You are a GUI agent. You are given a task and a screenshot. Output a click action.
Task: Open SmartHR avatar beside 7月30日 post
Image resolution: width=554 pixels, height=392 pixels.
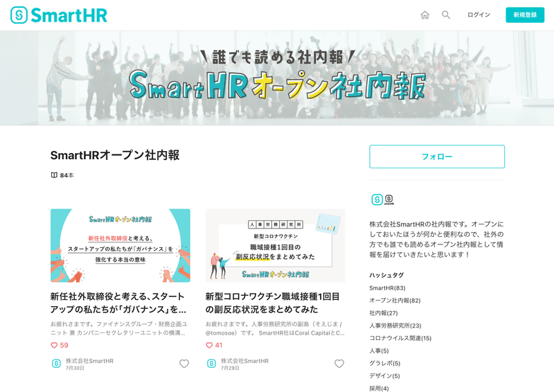tap(56, 364)
